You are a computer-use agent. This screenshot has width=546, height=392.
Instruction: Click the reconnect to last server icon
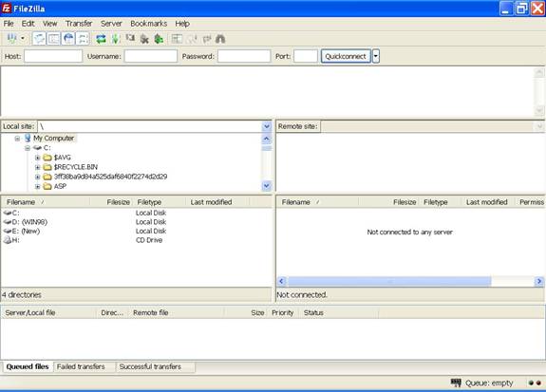(x=159, y=39)
